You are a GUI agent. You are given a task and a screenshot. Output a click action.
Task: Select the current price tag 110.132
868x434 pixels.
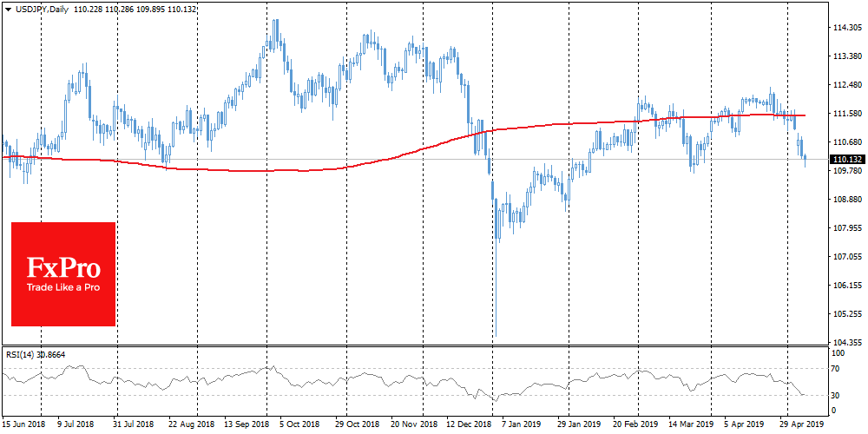845,160
